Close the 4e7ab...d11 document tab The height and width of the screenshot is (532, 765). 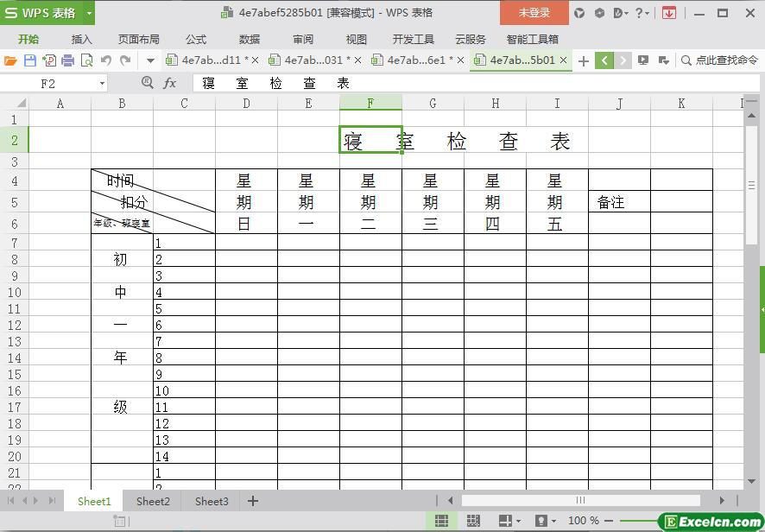(x=255, y=60)
